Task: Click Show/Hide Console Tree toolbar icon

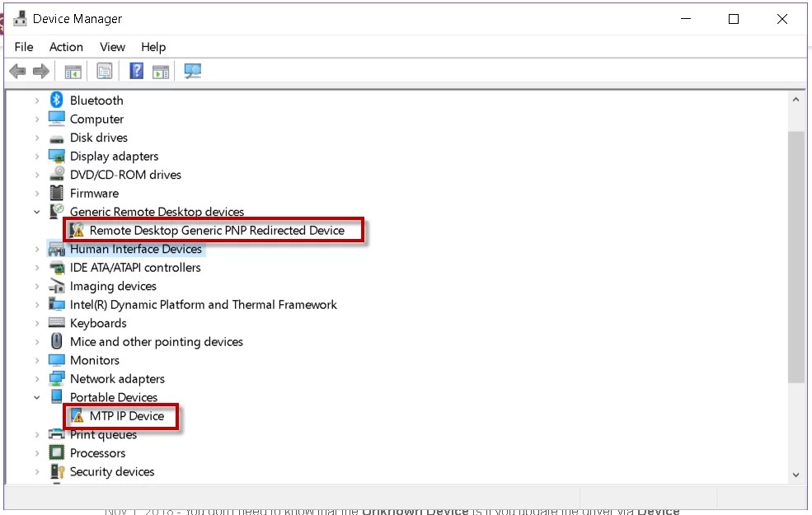Action: pyautogui.click(x=73, y=72)
